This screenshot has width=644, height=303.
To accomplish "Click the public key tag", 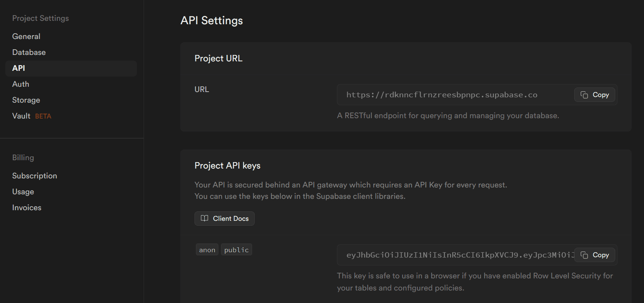I will click(x=237, y=250).
